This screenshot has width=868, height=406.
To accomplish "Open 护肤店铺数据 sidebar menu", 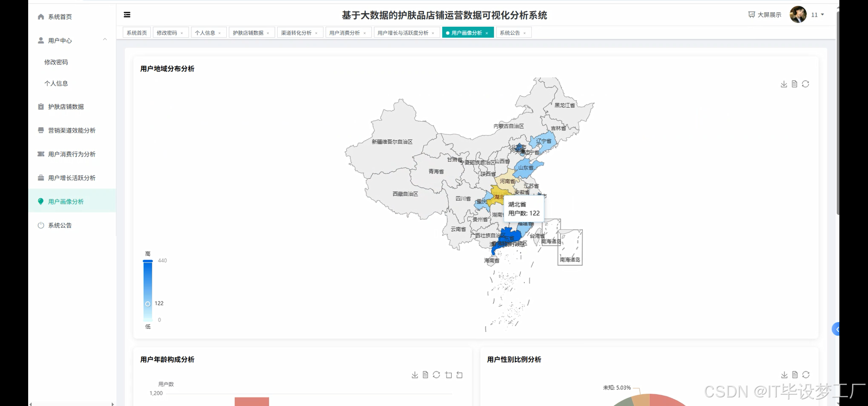I will (72, 107).
